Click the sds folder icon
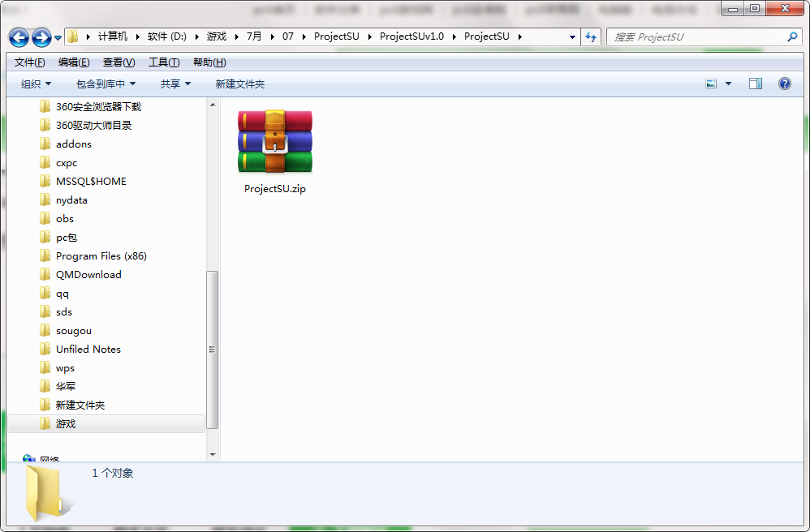Viewport: 810px width, 532px height. [45, 311]
